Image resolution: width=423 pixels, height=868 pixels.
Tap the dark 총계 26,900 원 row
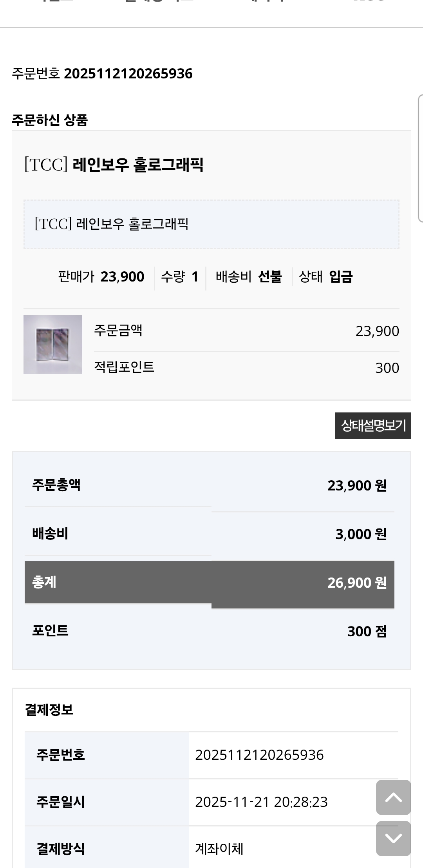point(209,583)
